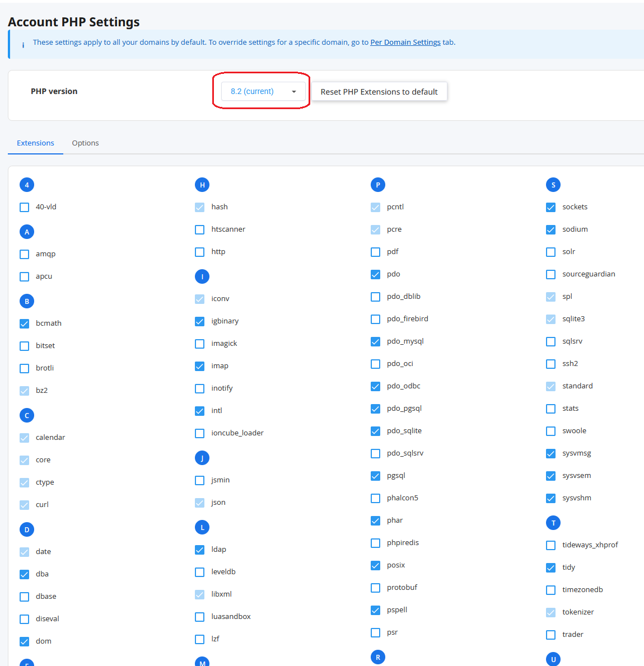Click Reset PHP Extensions to default
644x666 pixels.
[379, 92]
